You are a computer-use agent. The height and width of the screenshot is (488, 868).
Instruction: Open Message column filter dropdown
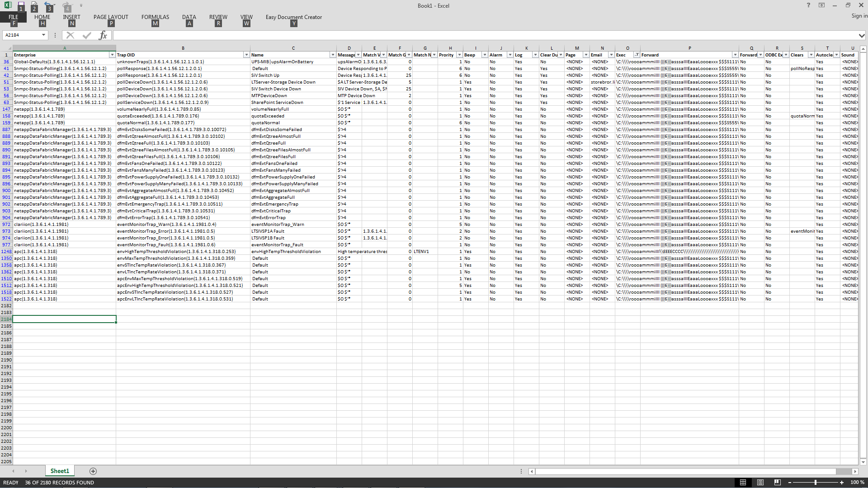click(358, 55)
